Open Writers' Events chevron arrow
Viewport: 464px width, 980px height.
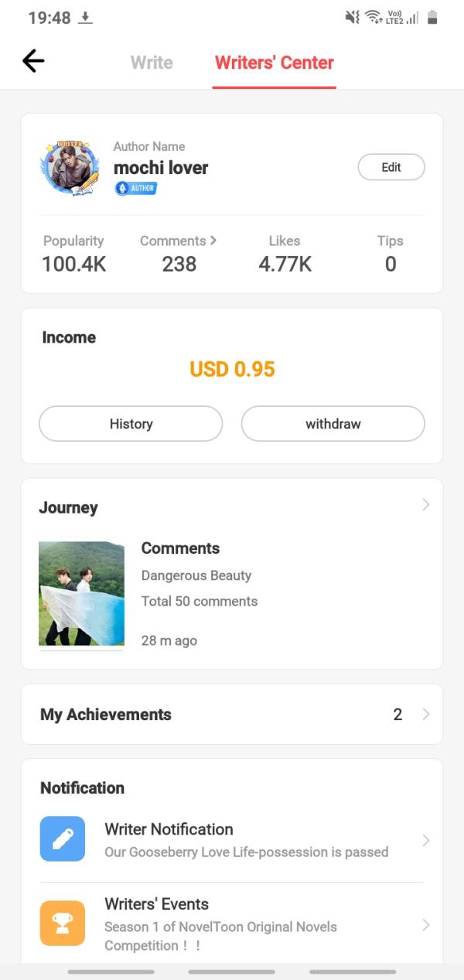(x=425, y=924)
